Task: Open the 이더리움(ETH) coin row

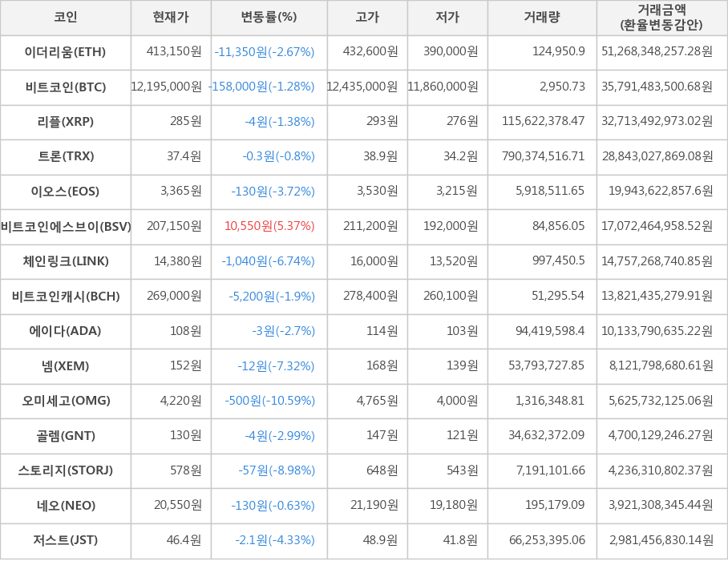Action: pos(66,52)
